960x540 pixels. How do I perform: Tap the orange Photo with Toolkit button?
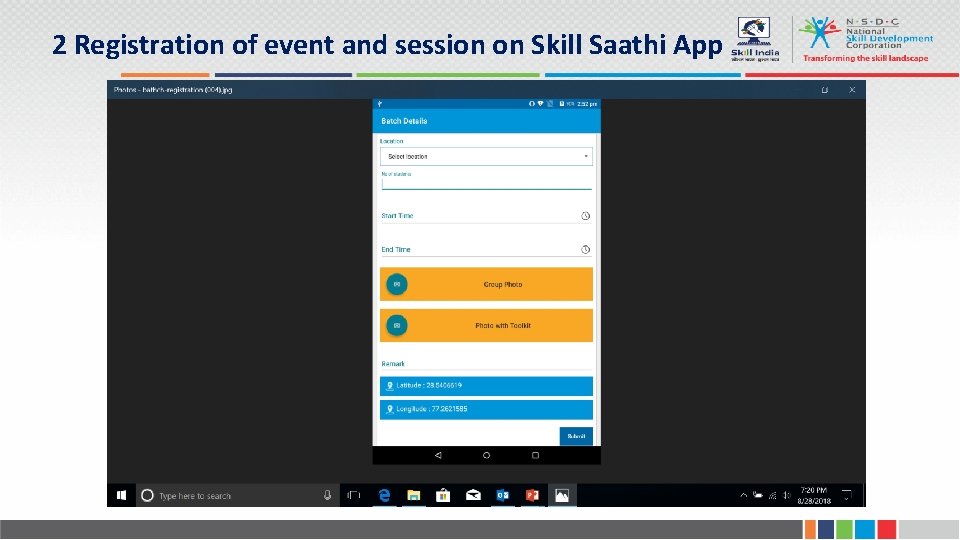486,325
